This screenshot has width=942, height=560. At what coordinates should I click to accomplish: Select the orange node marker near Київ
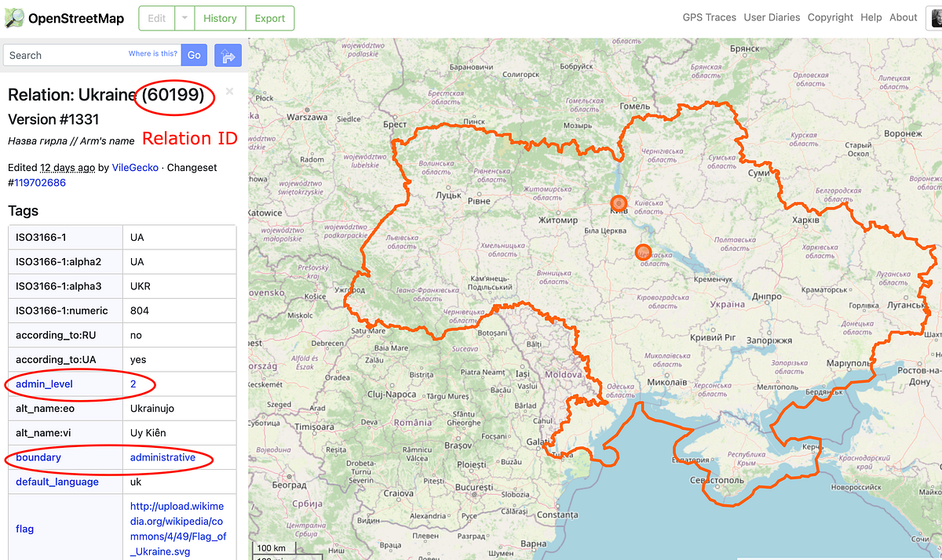(x=619, y=202)
